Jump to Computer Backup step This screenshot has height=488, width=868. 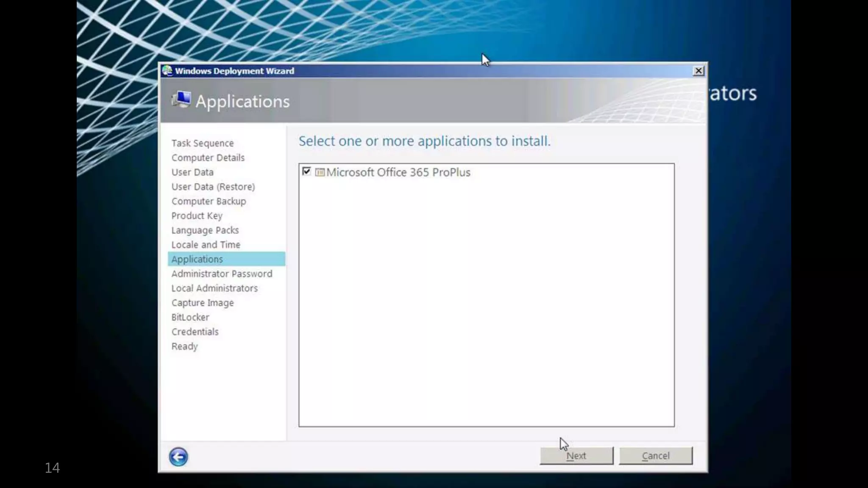click(208, 201)
